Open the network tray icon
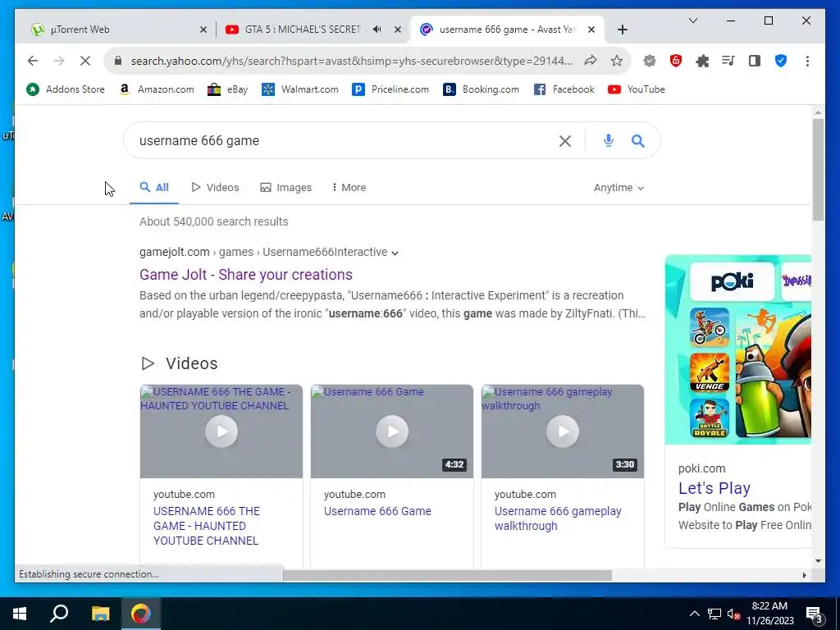 click(714, 614)
